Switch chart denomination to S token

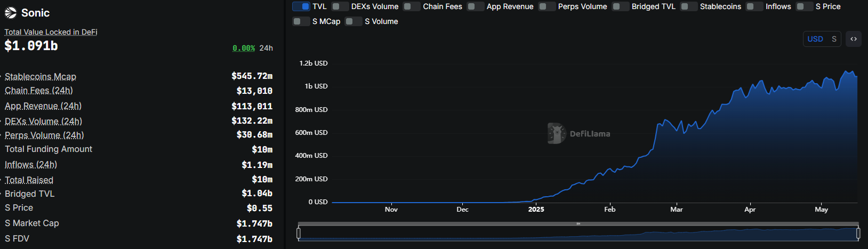pyautogui.click(x=834, y=39)
